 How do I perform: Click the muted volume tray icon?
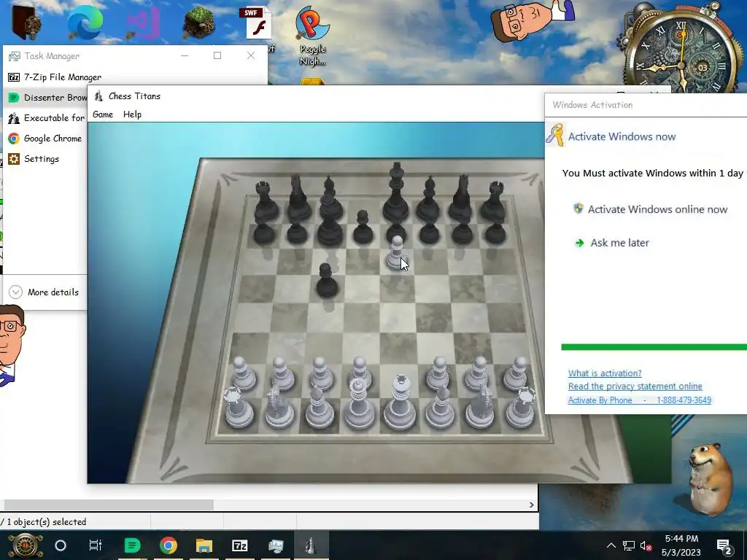pyautogui.click(x=646, y=545)
